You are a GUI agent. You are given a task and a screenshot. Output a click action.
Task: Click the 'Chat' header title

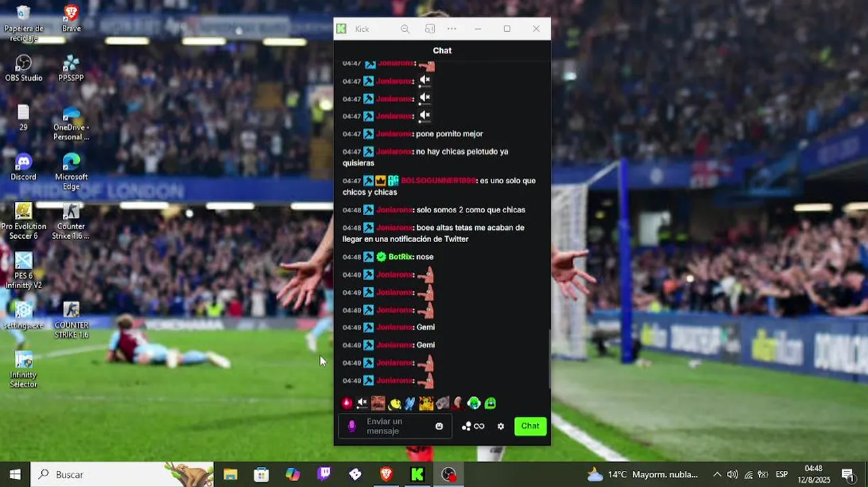442,51
